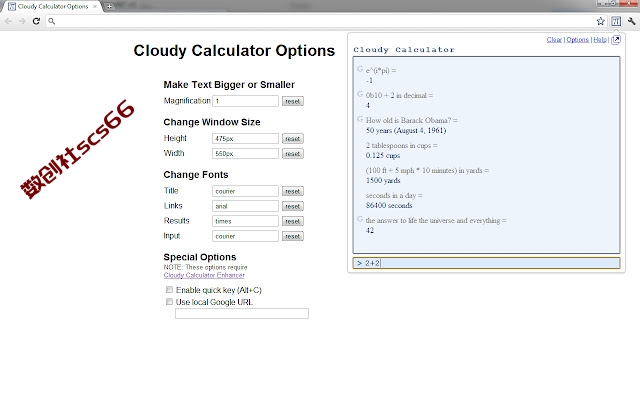Select the Cloudy Calculator Options tab
Image resolution: width=640 pixels, height=400 pixels.
click(x=53, y=7)
